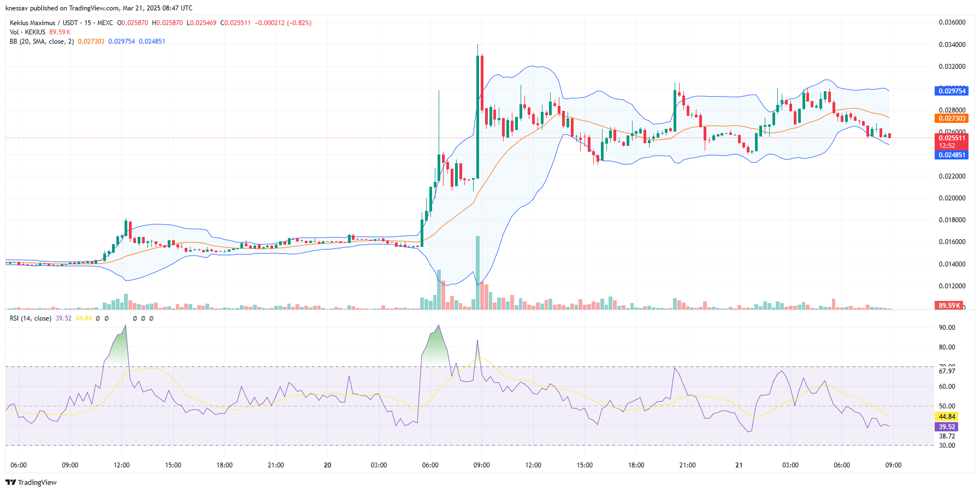
Task: Click the high value H0.025870
Action: pyautogui.click(x=167, y=23)
